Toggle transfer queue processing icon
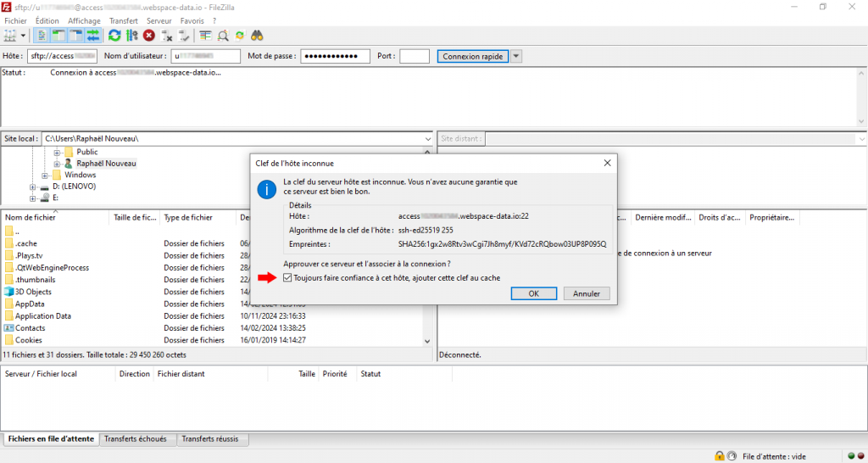Screen dimensions: 868x463 point(131,36)
